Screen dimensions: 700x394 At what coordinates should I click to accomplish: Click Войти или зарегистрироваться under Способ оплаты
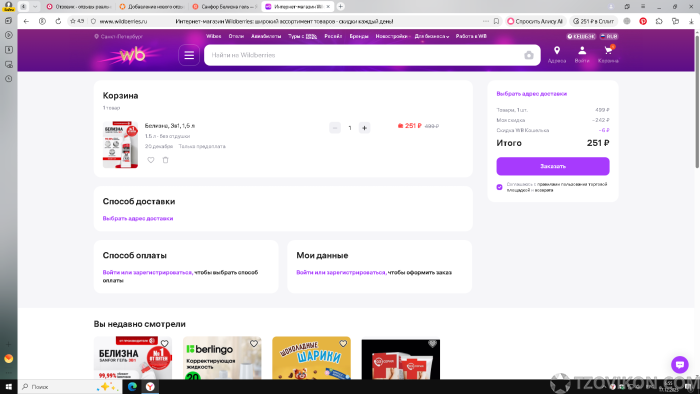147,272
